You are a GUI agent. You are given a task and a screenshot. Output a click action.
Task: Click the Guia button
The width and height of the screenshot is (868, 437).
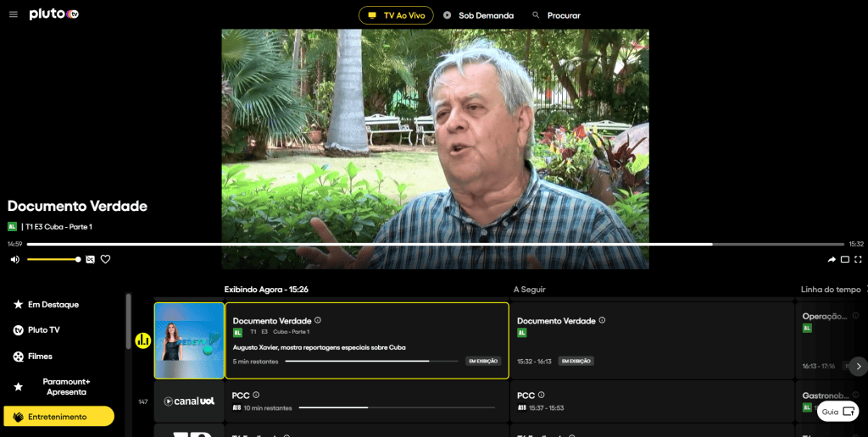pyautogui.click(x=837, y=412)
